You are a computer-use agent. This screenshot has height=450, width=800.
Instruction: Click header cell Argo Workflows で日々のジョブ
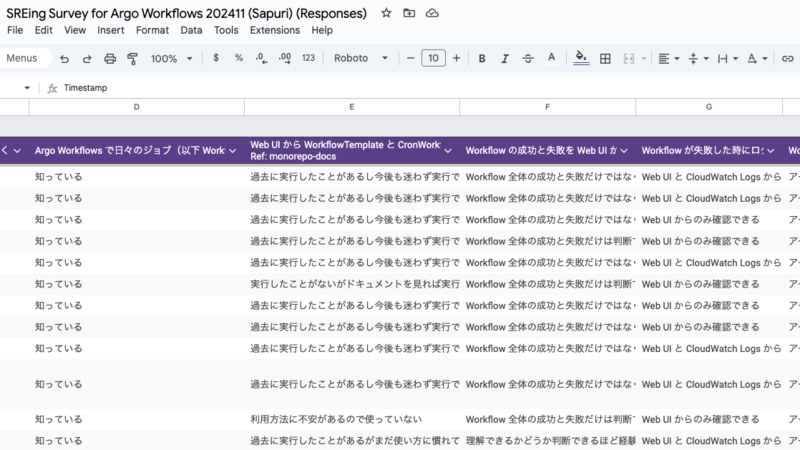pos(136,151)
